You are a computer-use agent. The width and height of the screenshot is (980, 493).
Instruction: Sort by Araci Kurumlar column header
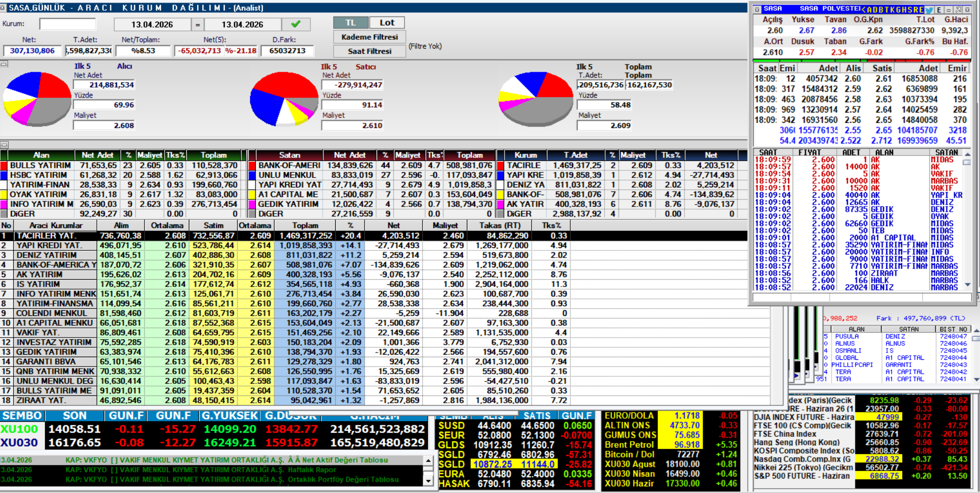pos(56,226)
